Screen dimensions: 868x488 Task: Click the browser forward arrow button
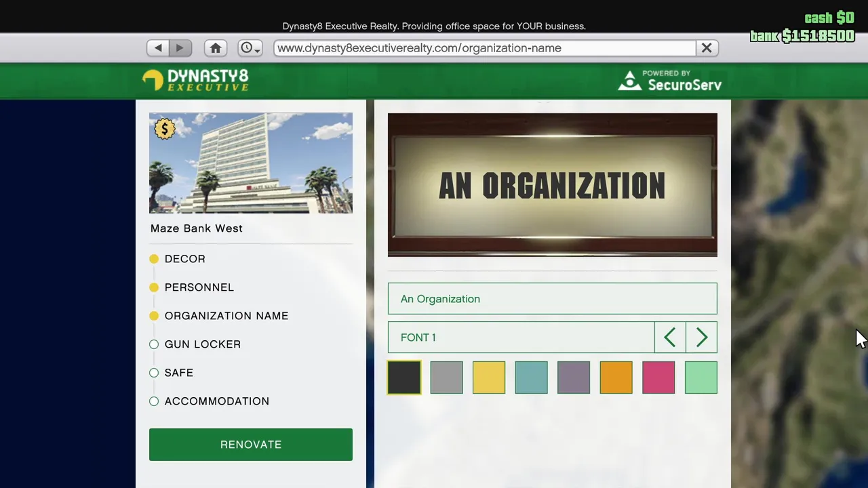180,48
